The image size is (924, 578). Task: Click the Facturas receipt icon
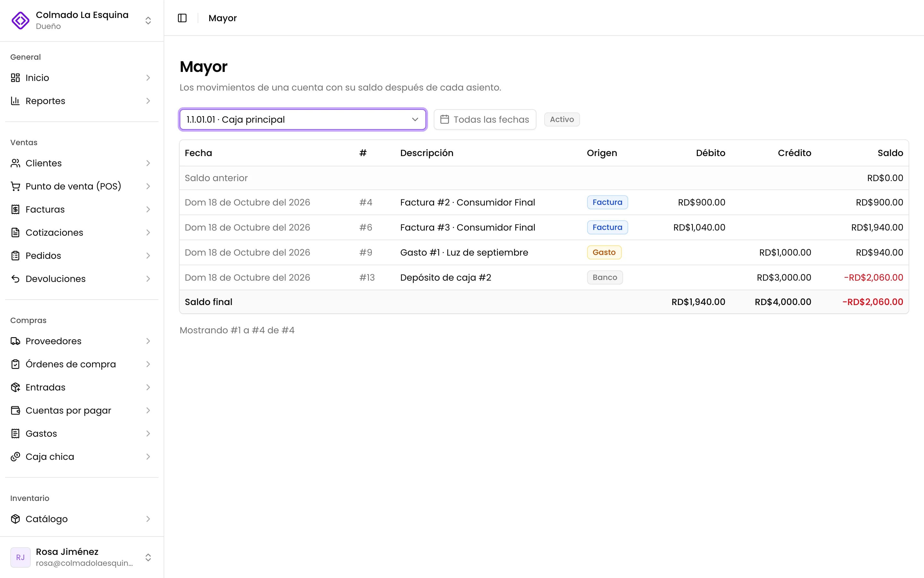tap(15, 209)
